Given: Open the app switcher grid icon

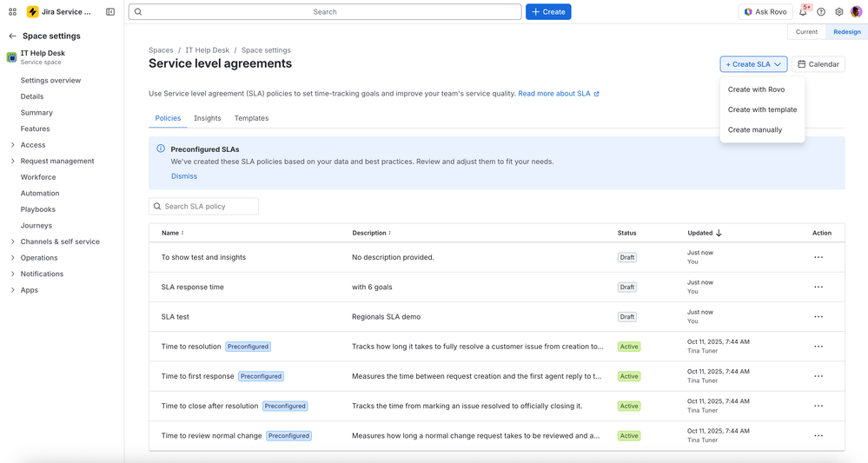Looking at the screenshot, I should pyautogui.click(x=12, y=11).
